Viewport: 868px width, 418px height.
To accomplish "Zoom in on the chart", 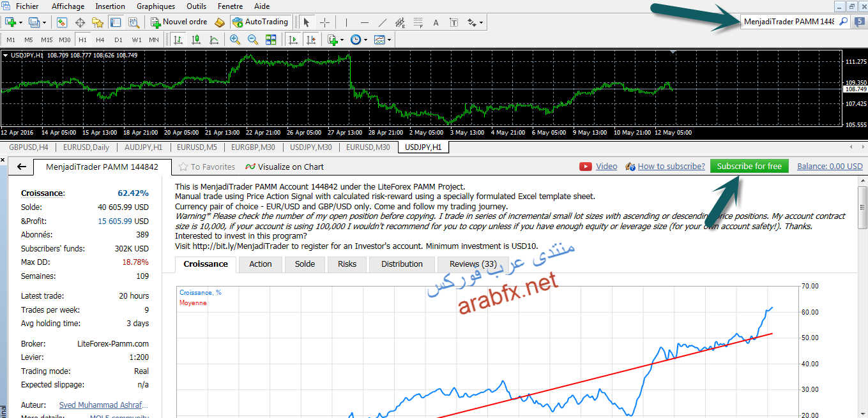I will pyautogui.click(x=235, y=40).
